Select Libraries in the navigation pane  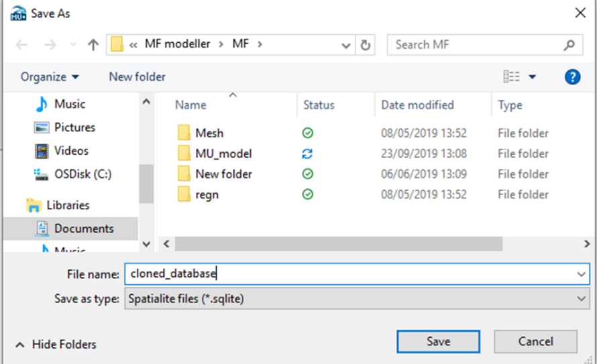[68, 205]
